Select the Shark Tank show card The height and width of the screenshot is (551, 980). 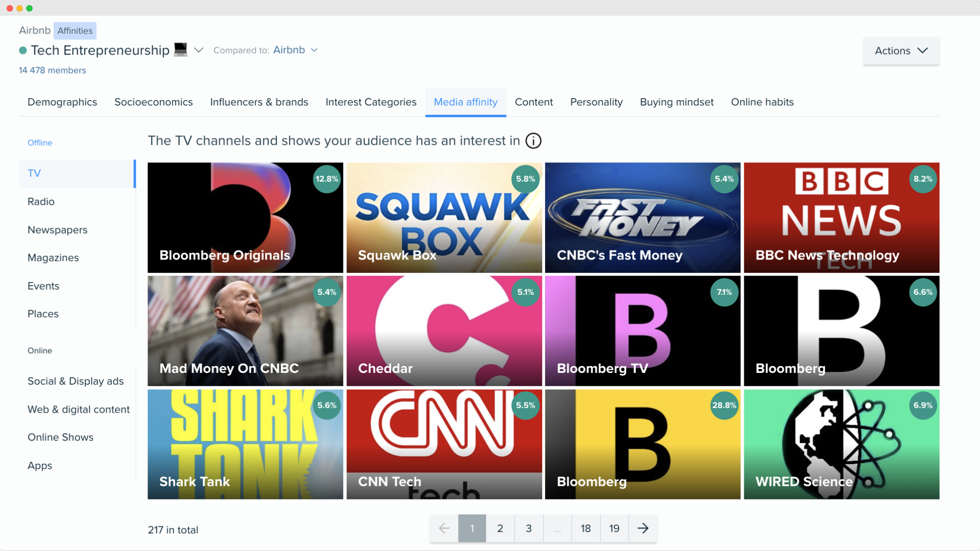(246, 444)
